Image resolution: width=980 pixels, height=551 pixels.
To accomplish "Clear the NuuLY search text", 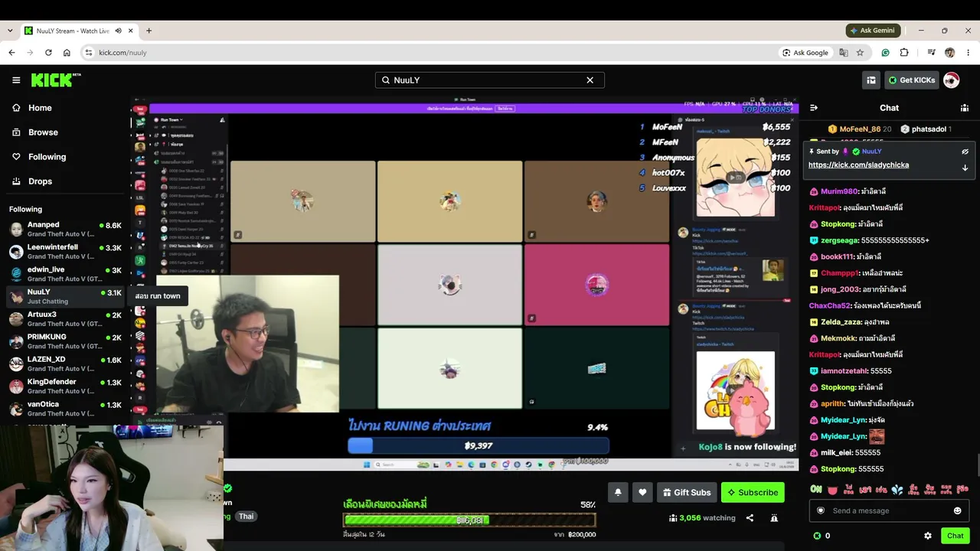I will 590,80.
